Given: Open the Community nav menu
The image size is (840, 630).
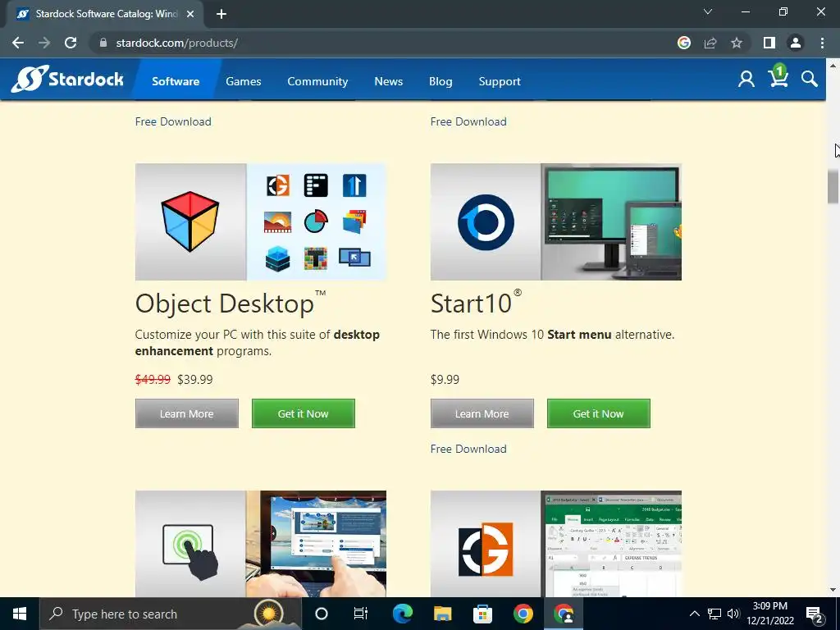Looking at the screenshot, I should point(317,81).
